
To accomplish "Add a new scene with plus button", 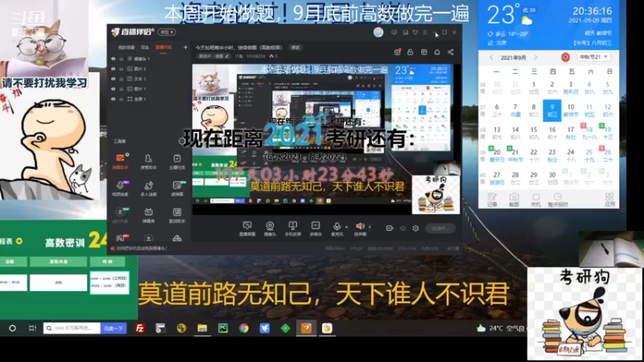I will point(185,47).
